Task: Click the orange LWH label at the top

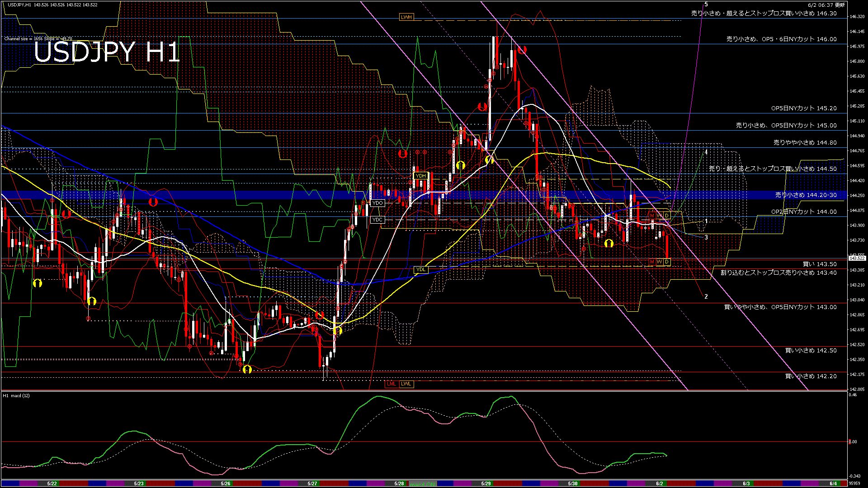Action: [406, 17]
